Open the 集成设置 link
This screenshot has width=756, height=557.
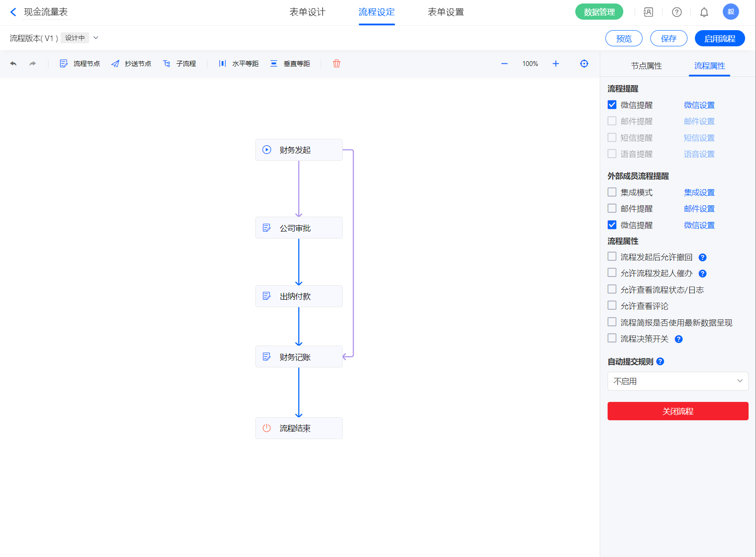(699, 193)
